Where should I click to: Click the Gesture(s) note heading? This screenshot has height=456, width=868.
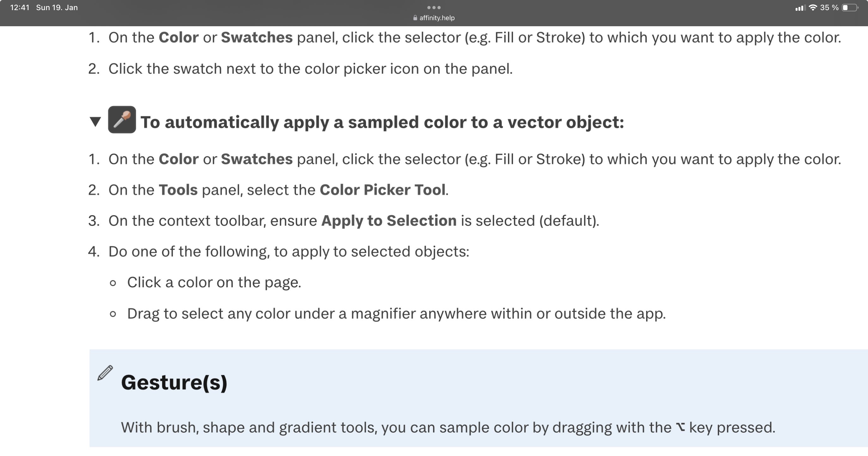174,383
